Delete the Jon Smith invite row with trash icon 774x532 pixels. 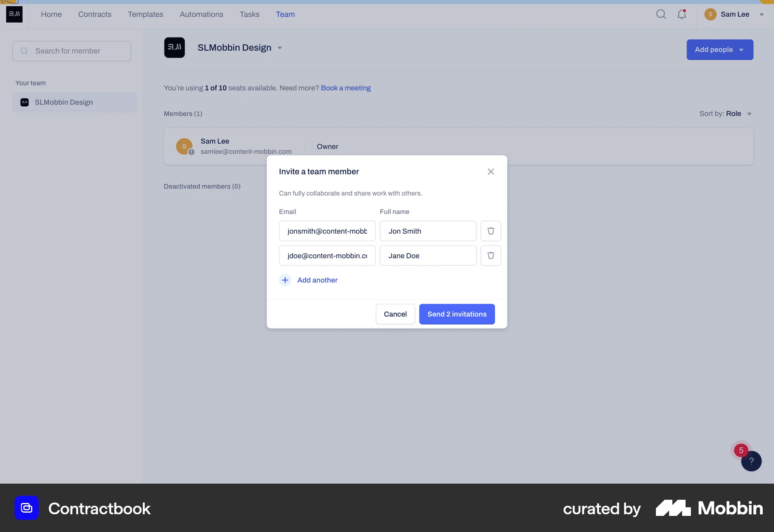[491, 231]
